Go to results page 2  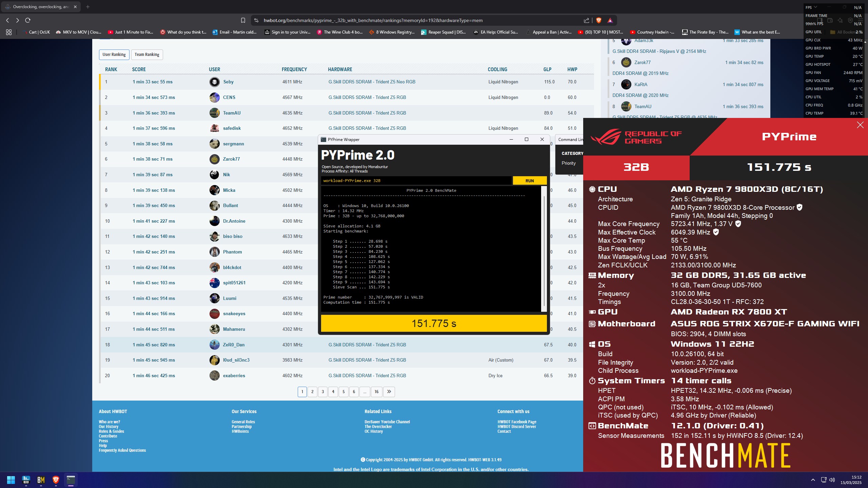312,392
